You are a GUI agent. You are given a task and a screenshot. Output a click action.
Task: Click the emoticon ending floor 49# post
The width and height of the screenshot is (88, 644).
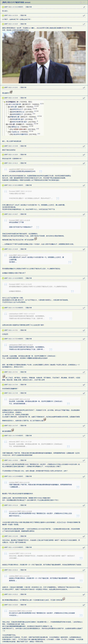[x=45, y=419]
